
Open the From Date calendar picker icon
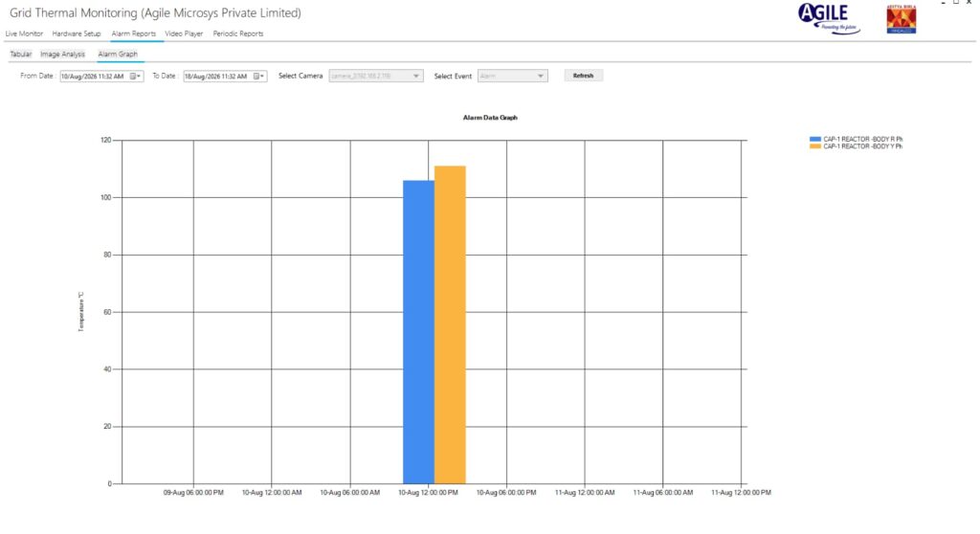[132, 77]
